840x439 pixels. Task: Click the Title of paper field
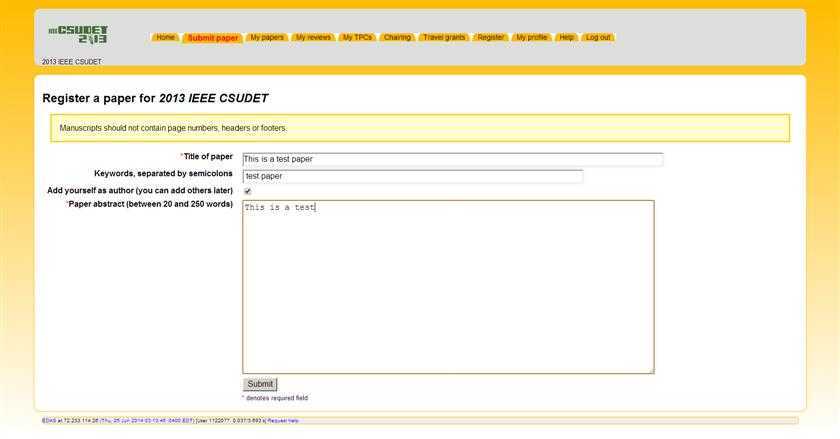tap(453, 159)
